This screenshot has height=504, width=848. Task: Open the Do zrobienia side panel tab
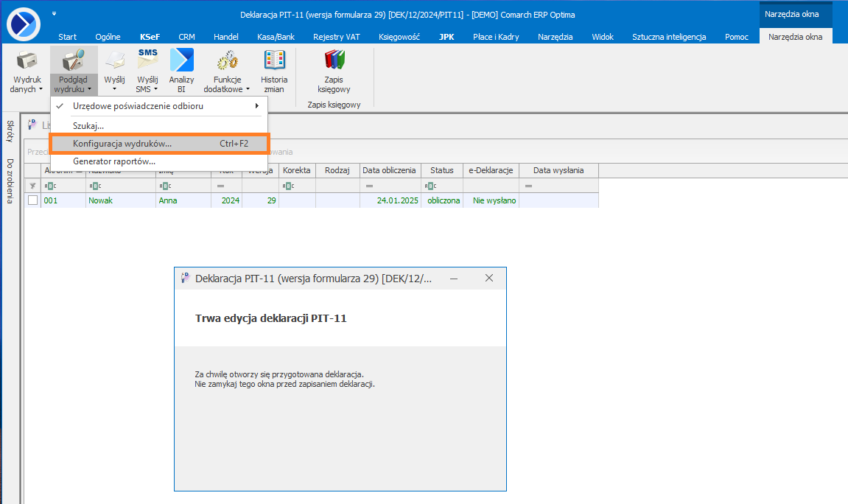pyautogui.click(x=10, y=181)
